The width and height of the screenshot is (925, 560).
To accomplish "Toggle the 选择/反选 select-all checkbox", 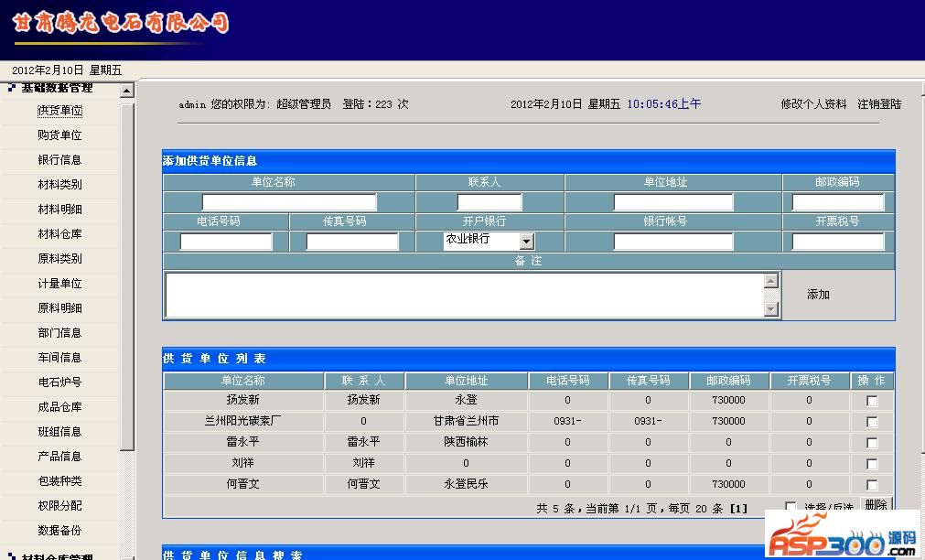I will 791,506.
